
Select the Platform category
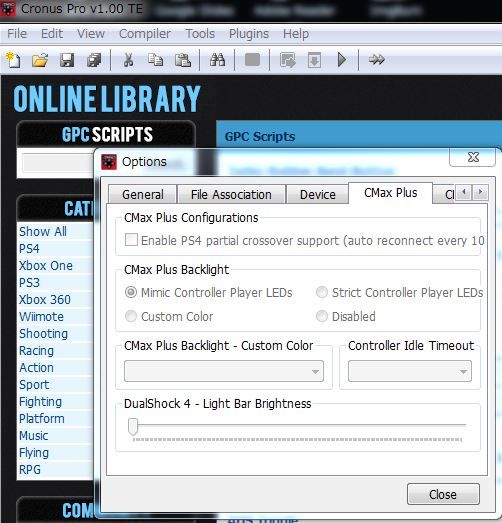tap(41, 419)
